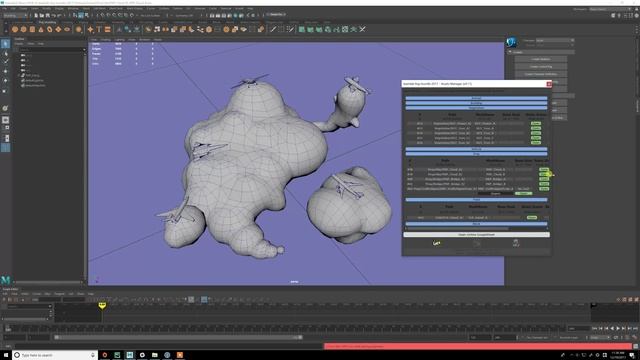Create a polygon torus from the shelf
This screenshot has width=640, height=360.
point(49,29)
